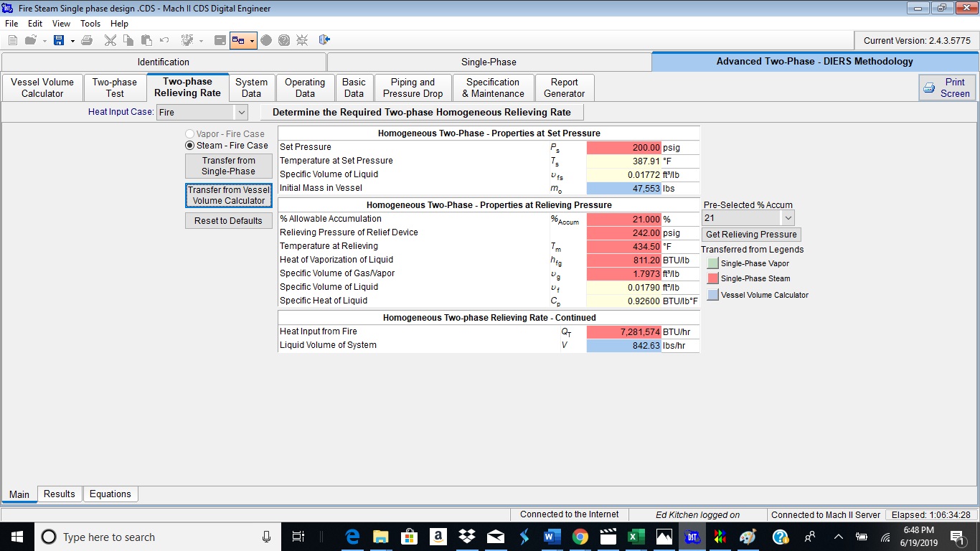The width and height of the screenshot is (980, 551).
Task: Switch to the Equations bottom tab
Action: tap(110, 494)
